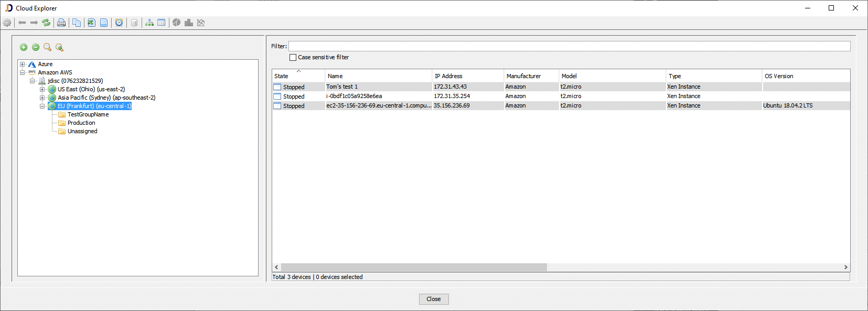Click the magnifier search icon
The height and width of the screenshot is (311, 868).
tap(48, 47)
